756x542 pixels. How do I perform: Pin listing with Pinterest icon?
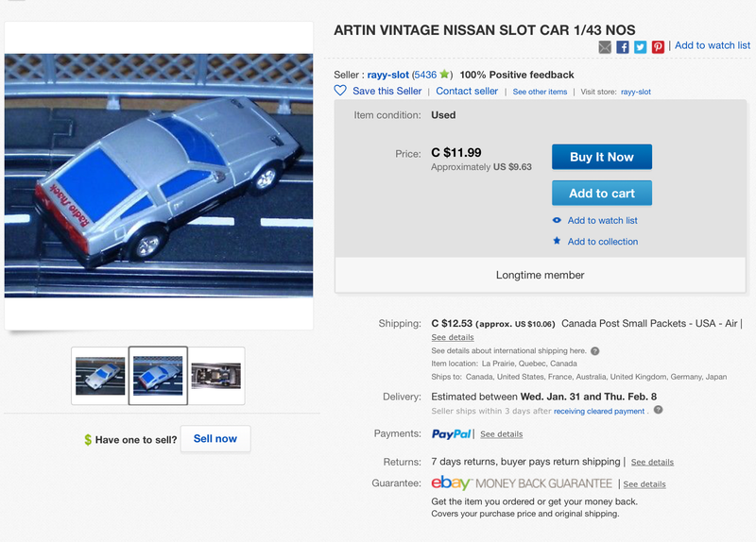click(658, 46)
